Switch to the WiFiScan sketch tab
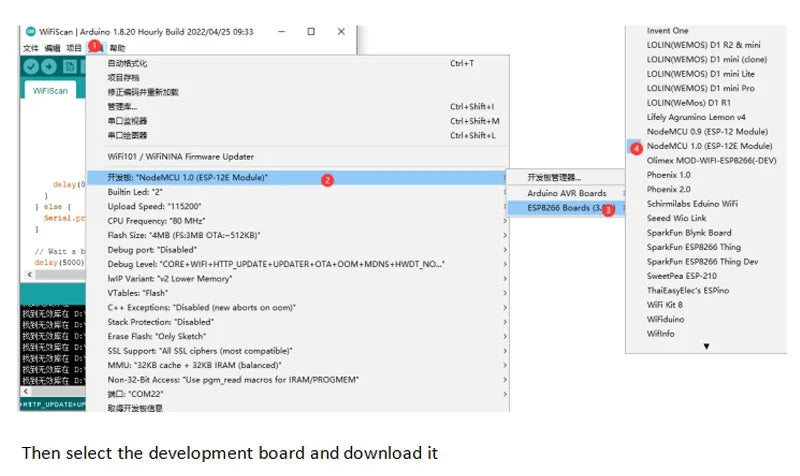 point(50,91)
